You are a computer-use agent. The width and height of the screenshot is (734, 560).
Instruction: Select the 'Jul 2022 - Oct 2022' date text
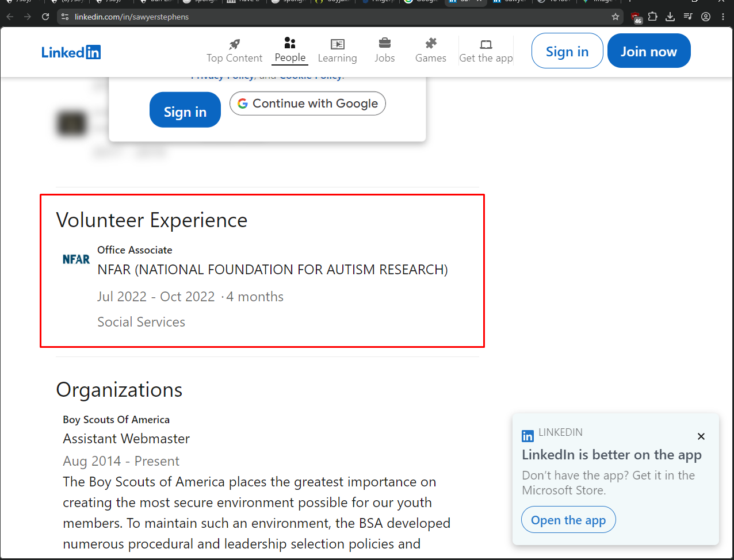click(156, 297)
